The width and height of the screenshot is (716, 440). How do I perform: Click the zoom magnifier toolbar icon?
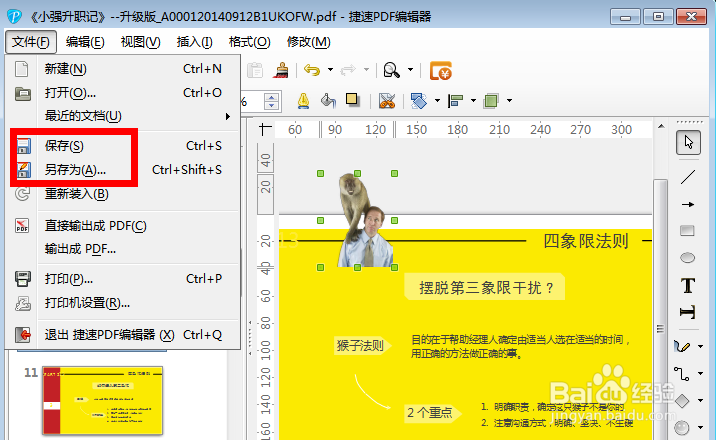point(391,70)
